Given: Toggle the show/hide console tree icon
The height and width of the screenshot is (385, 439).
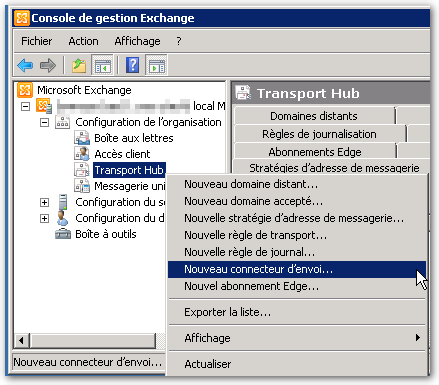Looking at the screenshot, I should point(102,65).
